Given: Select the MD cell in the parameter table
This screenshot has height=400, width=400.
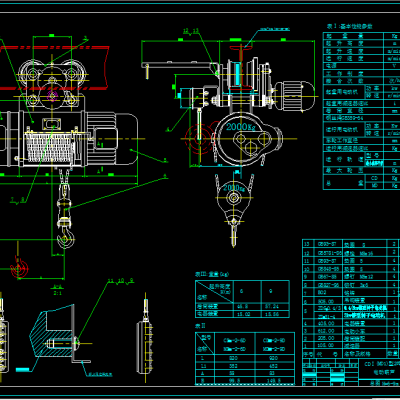Looking at the screenshot, I should pyautogui.click(x=374, y=186).
